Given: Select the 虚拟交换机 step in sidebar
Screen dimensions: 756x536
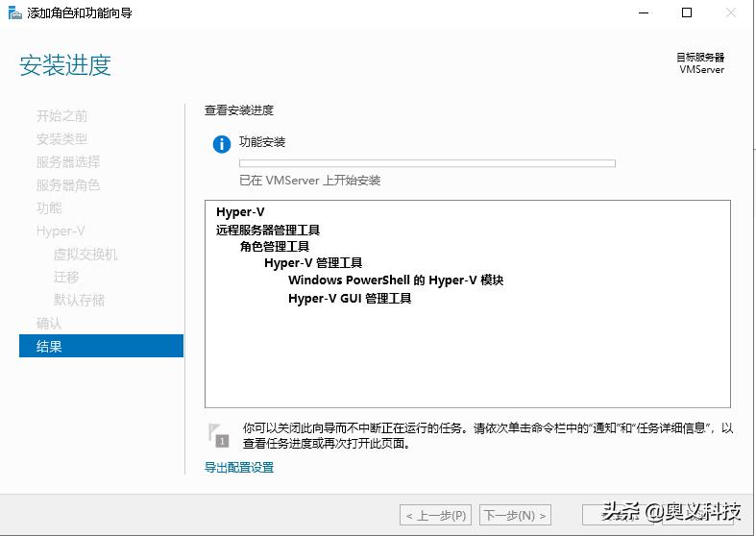Looking at the screenshot, I should (85, 254).
